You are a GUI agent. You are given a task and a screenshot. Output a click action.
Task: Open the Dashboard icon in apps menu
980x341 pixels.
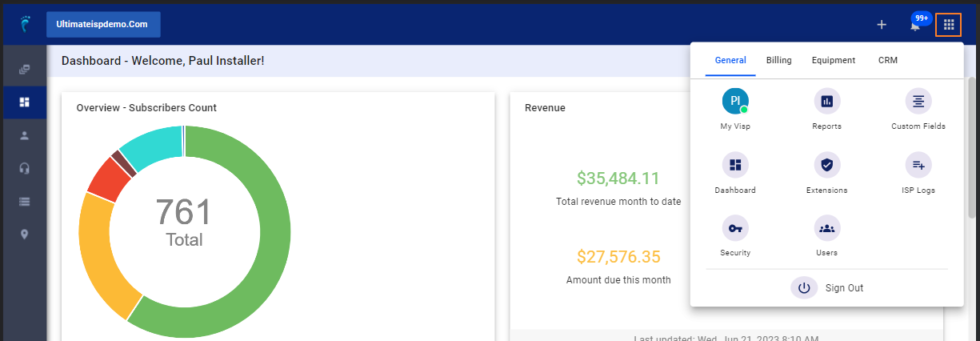[735, 165]
